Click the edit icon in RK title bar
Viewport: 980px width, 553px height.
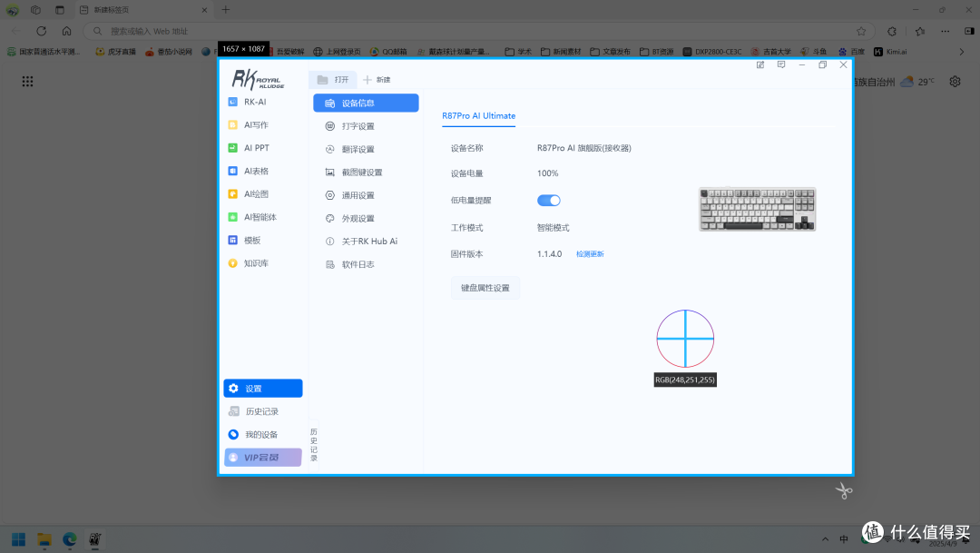760,65
